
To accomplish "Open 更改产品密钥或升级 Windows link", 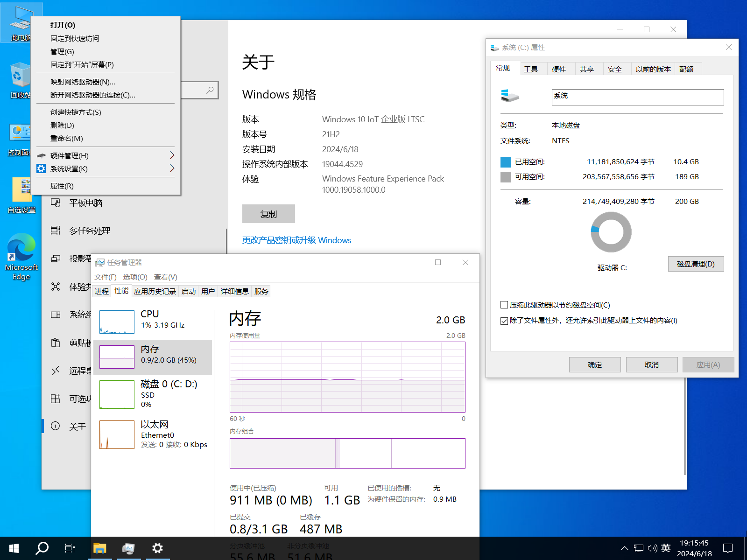I will click(297, 240).
